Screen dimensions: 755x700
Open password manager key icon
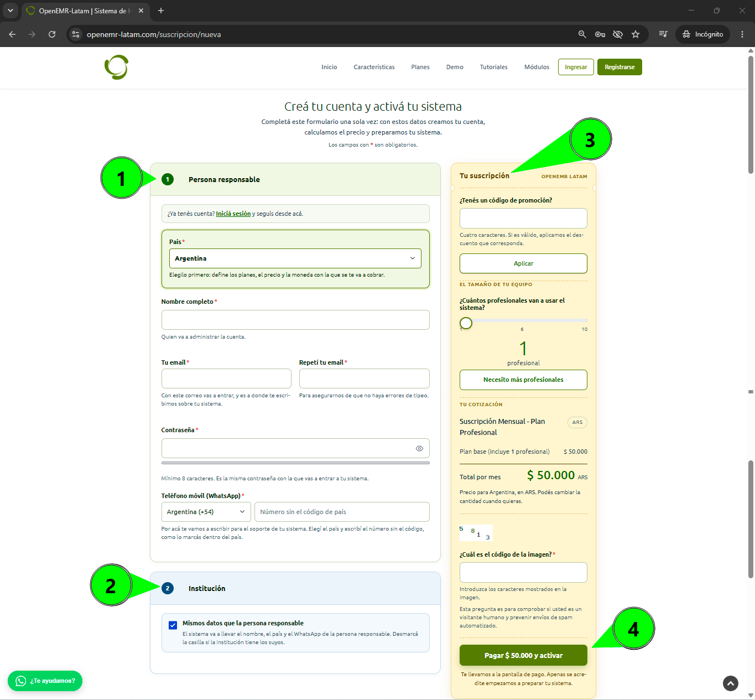tap(600, 34)
